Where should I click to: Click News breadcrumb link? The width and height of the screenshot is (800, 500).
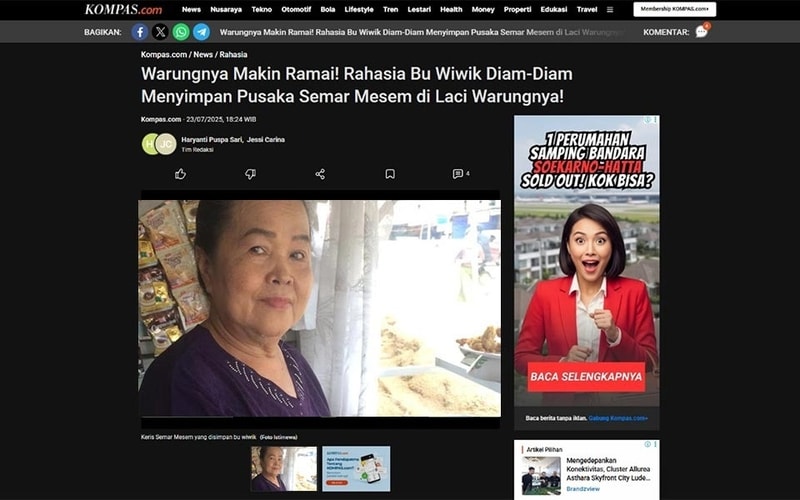point(203,55)
